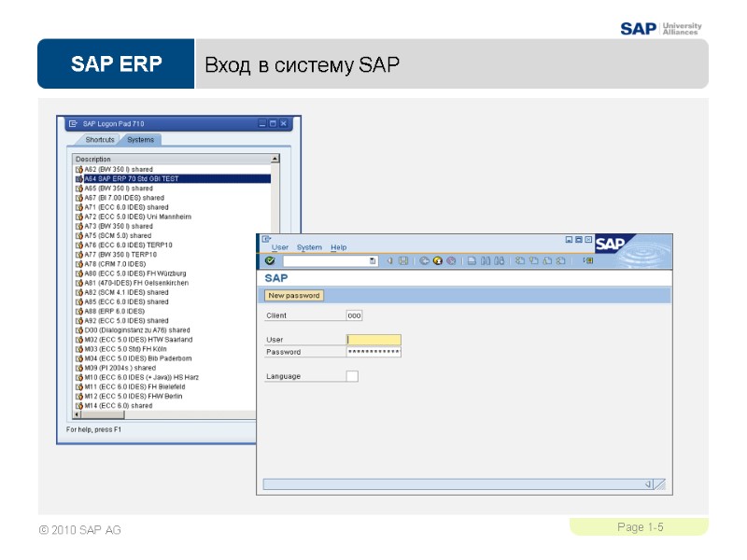This screenshot has width=747, height=560.
Task: Click the green Enter checkmark icon
Action: (x=269, y=262)
